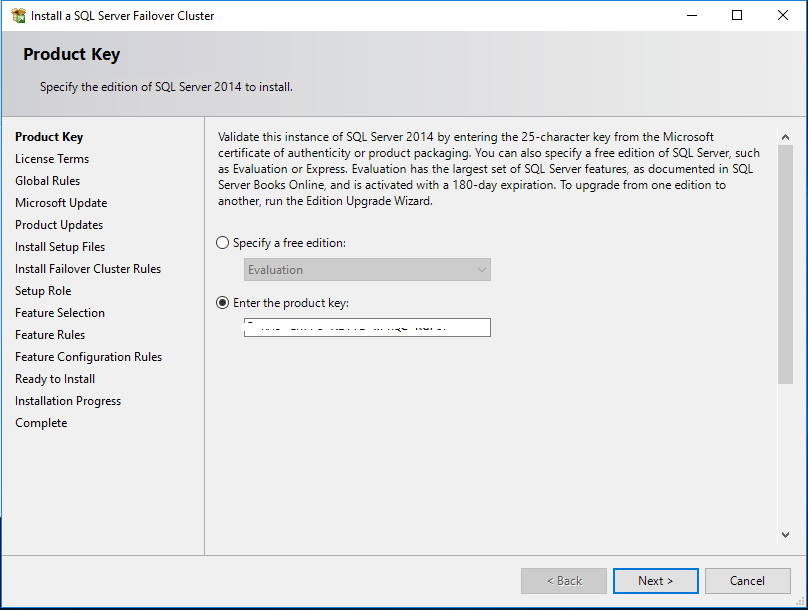Click Feature Configuration Rules step
This screenshot has width=808, height=610.
point(89,357)
